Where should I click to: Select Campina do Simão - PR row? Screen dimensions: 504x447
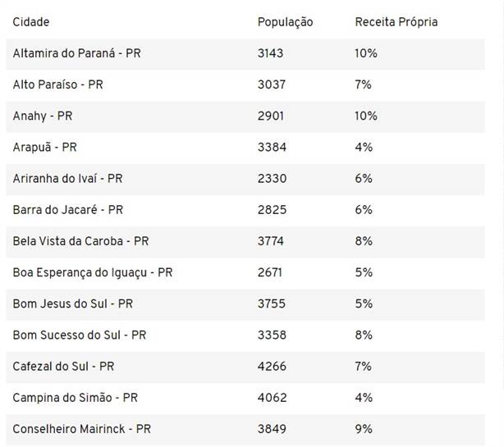coord(245,398)
